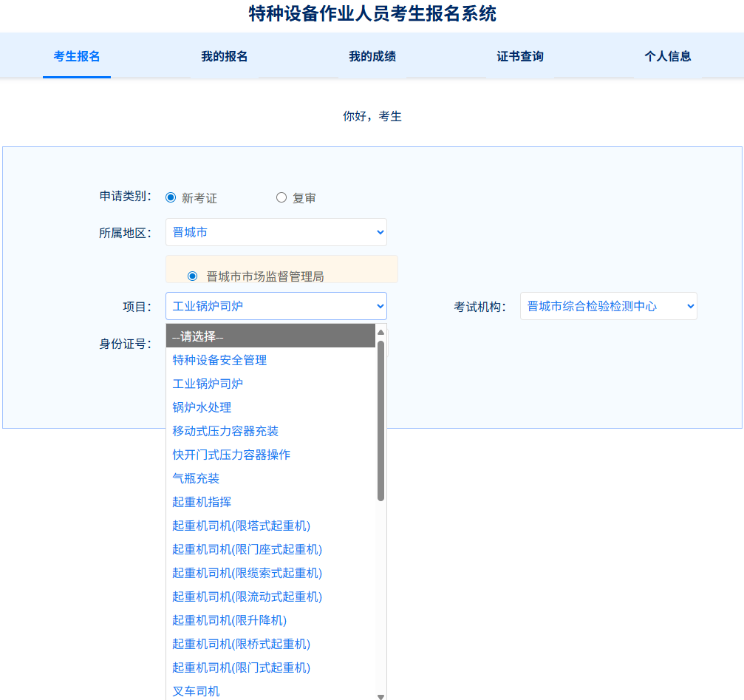Switch to the 考生报名 tab

(x=77, y=56)
